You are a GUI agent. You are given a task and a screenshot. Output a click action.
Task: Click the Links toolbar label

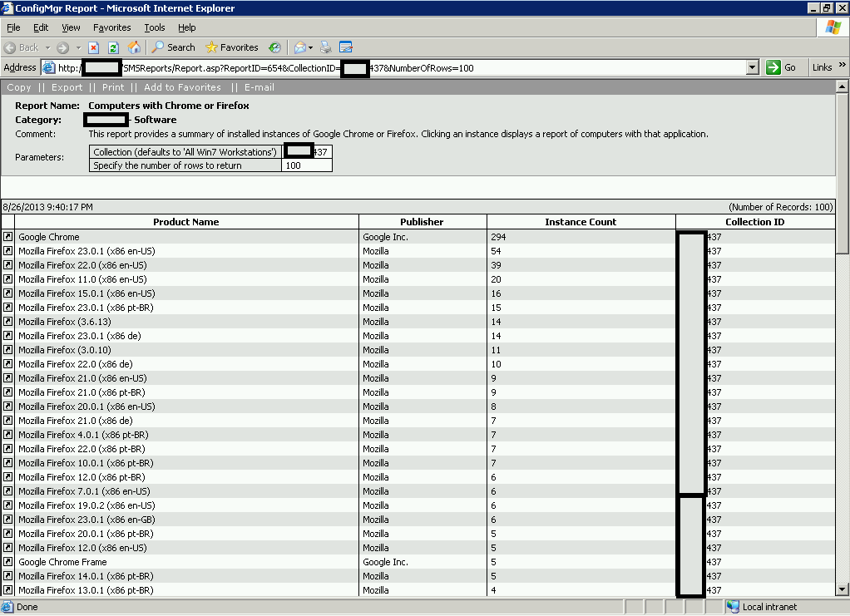pyautogui.click(x=822, y=67)
